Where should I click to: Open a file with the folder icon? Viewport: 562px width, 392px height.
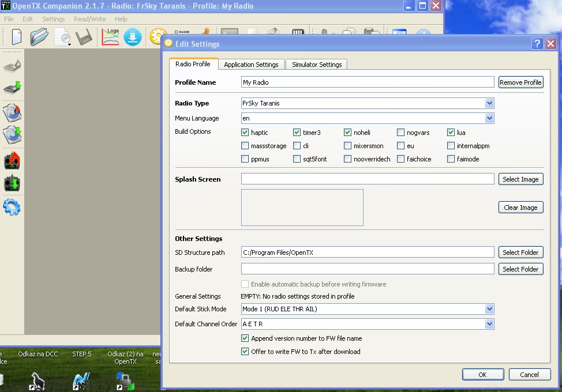39,36
